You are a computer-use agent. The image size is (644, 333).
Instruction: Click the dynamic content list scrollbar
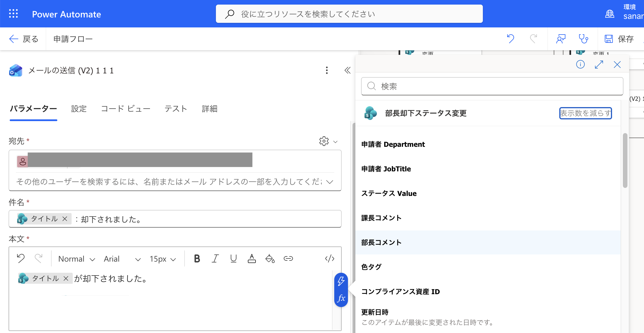(625, 161)
